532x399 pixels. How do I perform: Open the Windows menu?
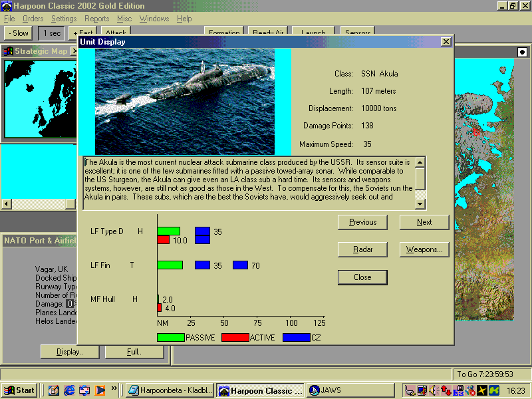(154, 19)
